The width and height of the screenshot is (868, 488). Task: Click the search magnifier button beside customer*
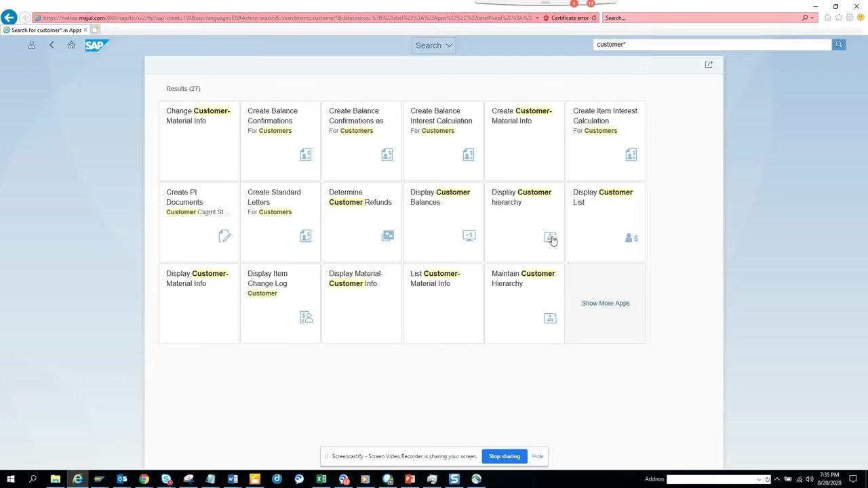839,45
